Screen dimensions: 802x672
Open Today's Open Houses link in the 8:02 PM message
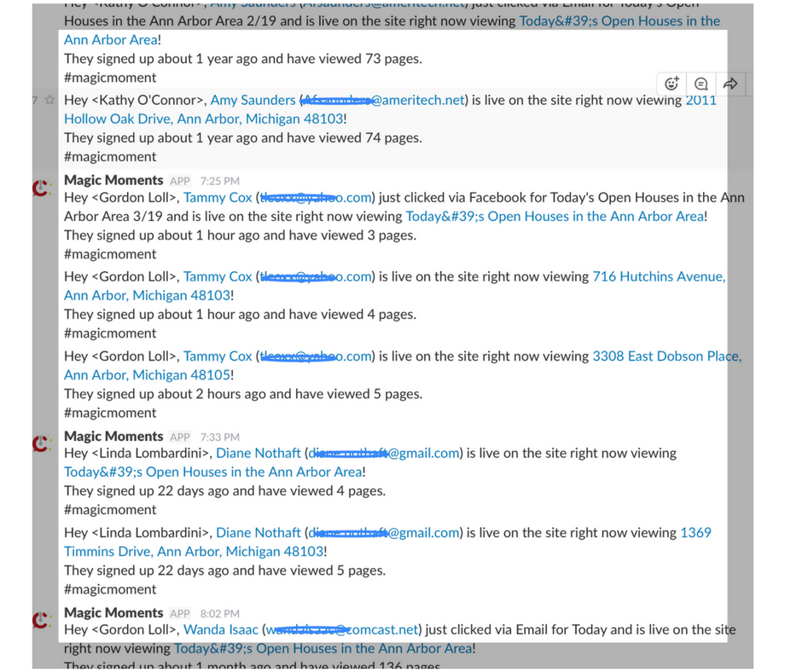pyautogui.click(x=323, y=648)
